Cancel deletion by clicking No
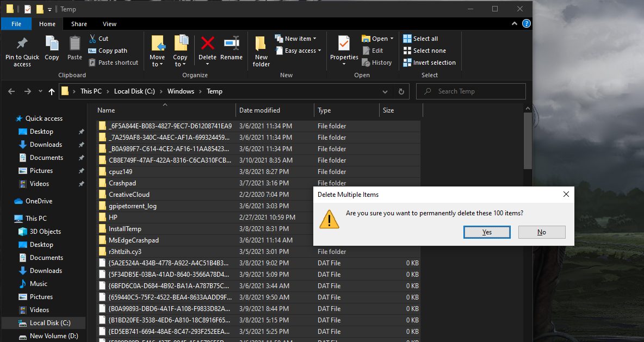This screenshot has height=342, width=644. pos(542,232)
